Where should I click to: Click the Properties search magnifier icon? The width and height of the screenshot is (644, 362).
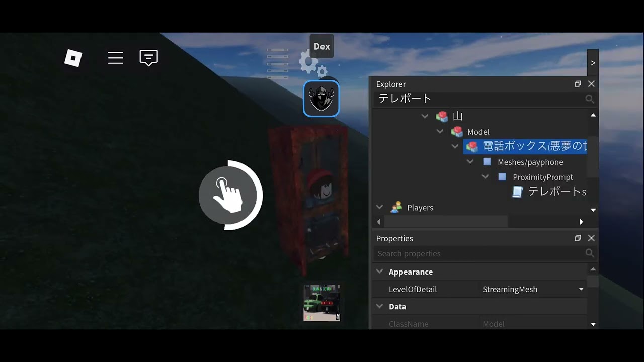coord(590,253)
